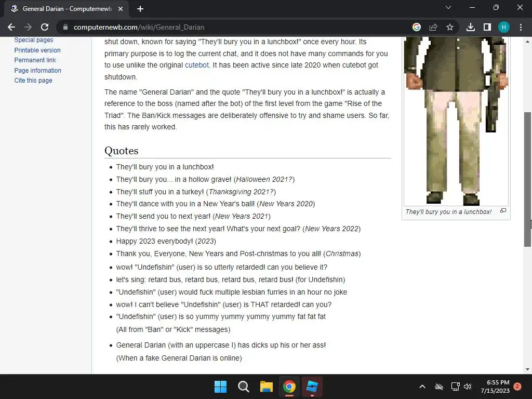Open the Special pages link
This screenshot has width=532, height=399.
pos(34,39)
